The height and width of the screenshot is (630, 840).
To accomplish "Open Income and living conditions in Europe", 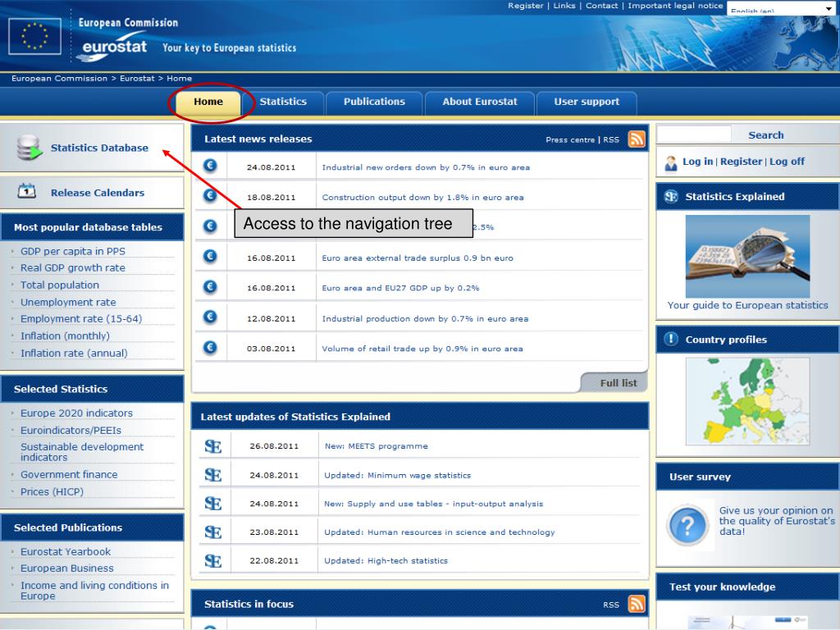I will tap(95, 591).
